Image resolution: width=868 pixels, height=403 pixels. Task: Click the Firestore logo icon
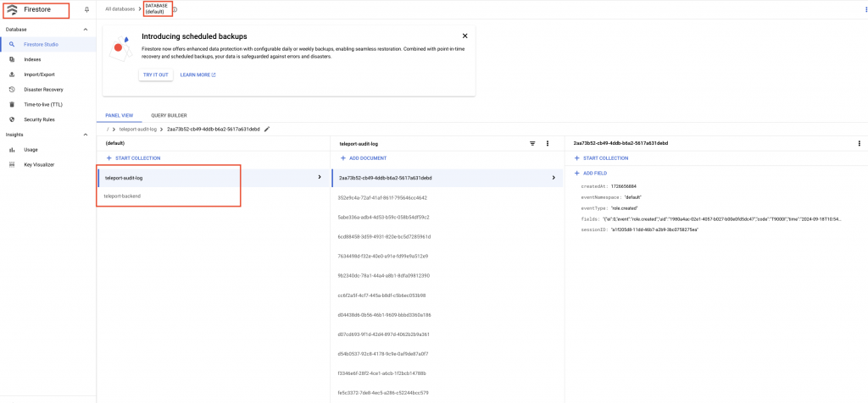click(x=12, y=9)
